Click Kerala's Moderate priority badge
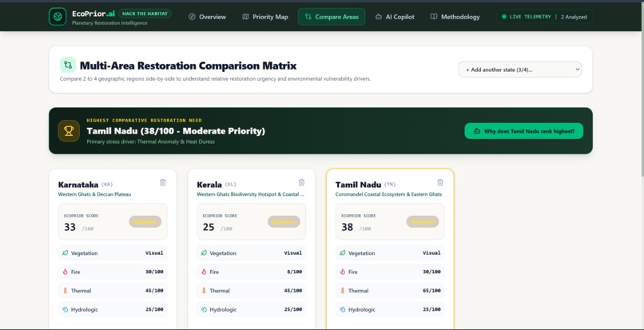This screenshot has width=644, height=330. pyautogui.click(x=284, y=221)
